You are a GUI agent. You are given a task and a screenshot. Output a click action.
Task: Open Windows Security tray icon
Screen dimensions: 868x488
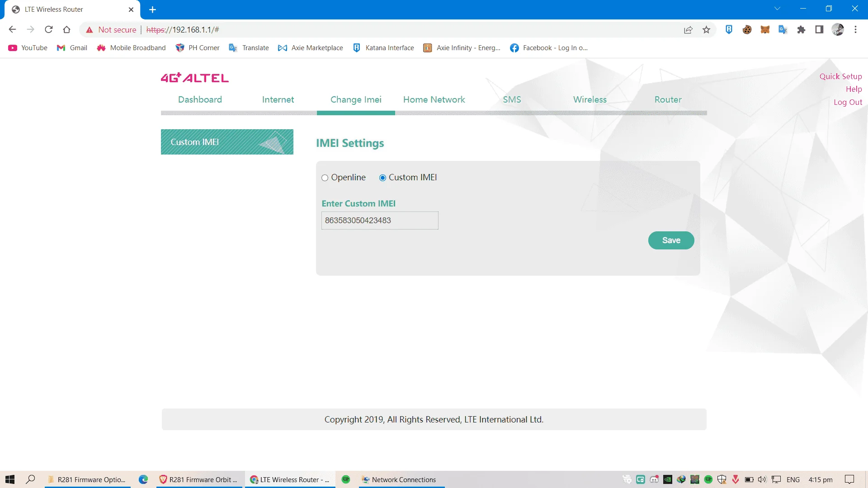coord(722,479)
